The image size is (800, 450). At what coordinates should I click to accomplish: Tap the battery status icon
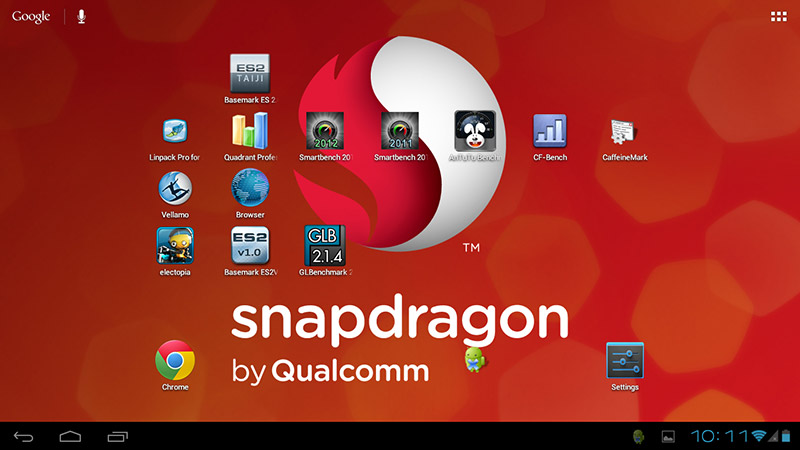(786, 436)
